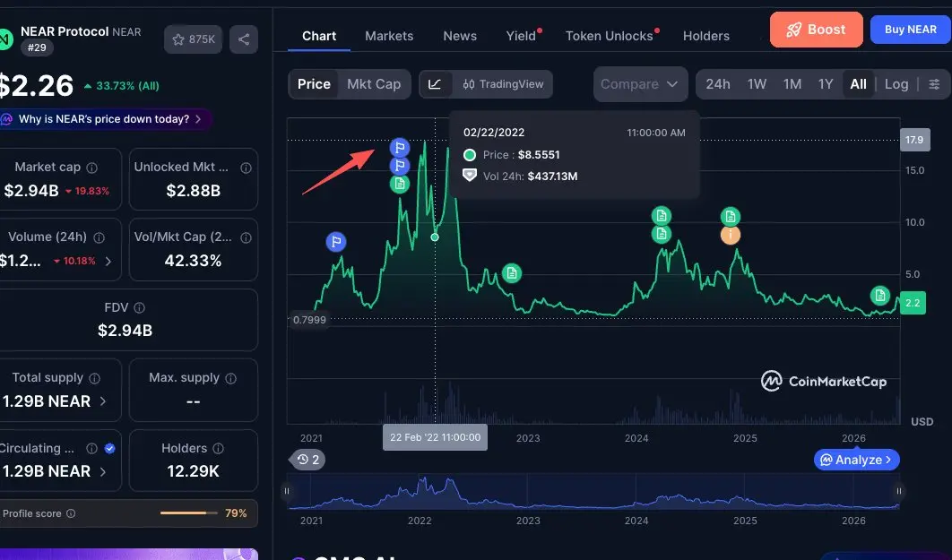Image resolution: width=952 pixels, height=560 pixels.
Task: Click orange info marker near 2025
Action: click(731, 235)
